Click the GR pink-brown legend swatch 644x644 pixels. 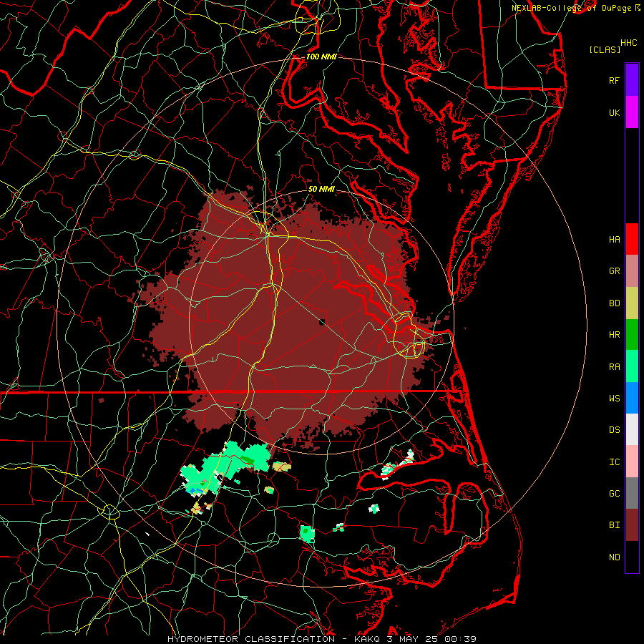(x=632, y=271)
